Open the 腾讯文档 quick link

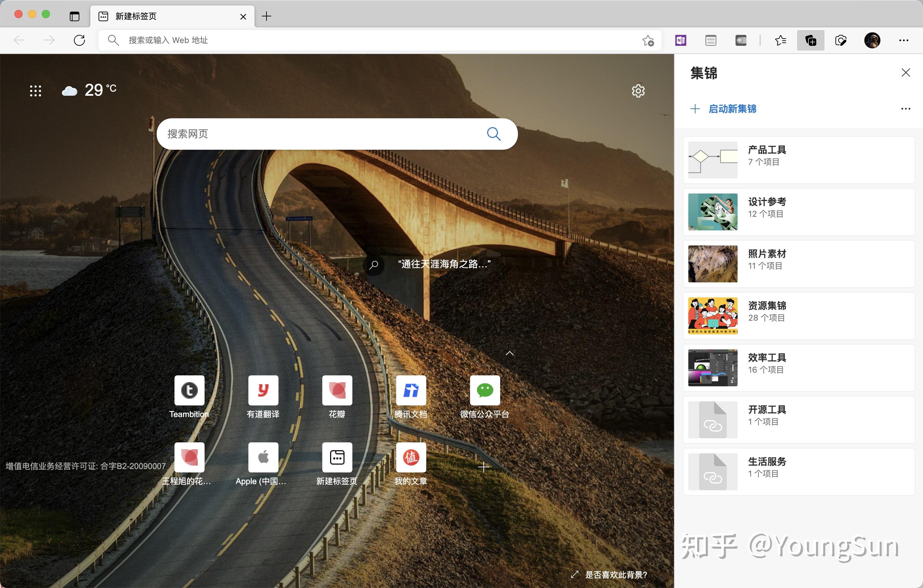411,397
